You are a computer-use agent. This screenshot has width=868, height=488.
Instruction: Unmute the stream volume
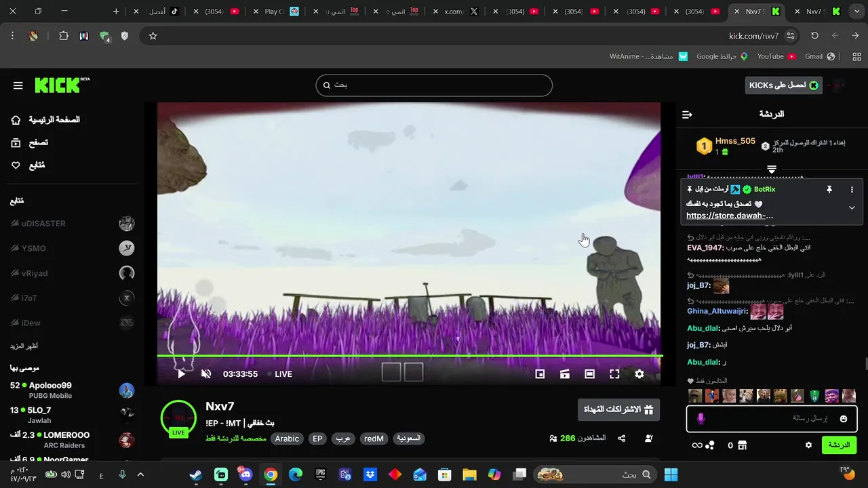click(206, 374)
